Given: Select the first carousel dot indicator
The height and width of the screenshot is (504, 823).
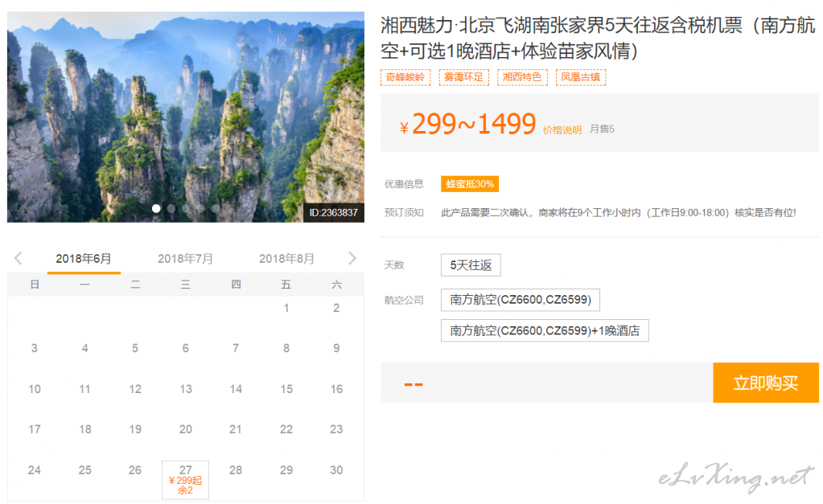Looking at the screenshot, I should (x=156, y=208).
